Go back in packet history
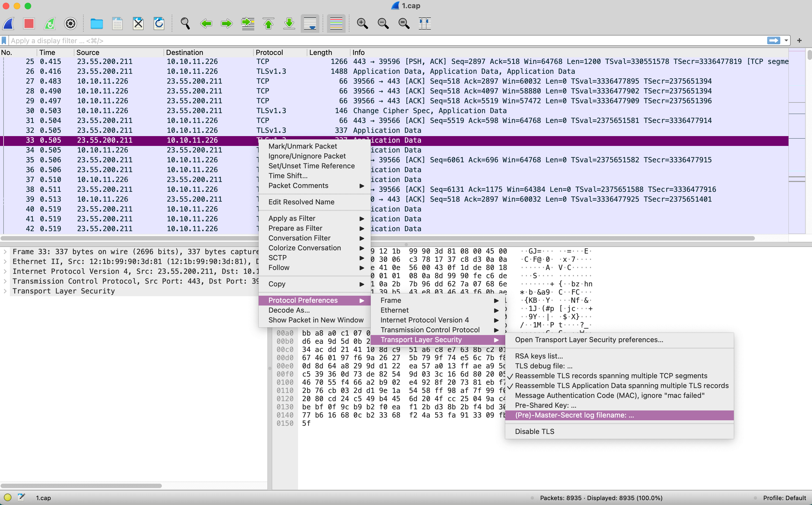Viewport: 812px width, 505px height. (x=206, y=24)
